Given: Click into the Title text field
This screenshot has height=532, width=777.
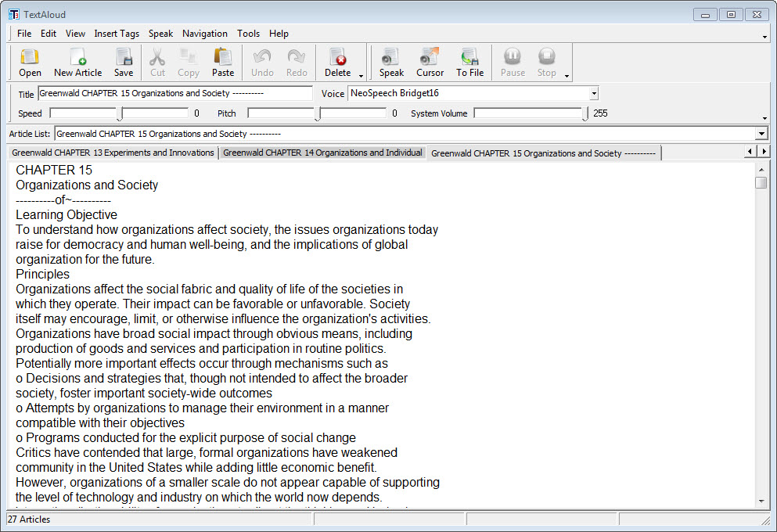Looking at the screenshot, I should 175,93.
